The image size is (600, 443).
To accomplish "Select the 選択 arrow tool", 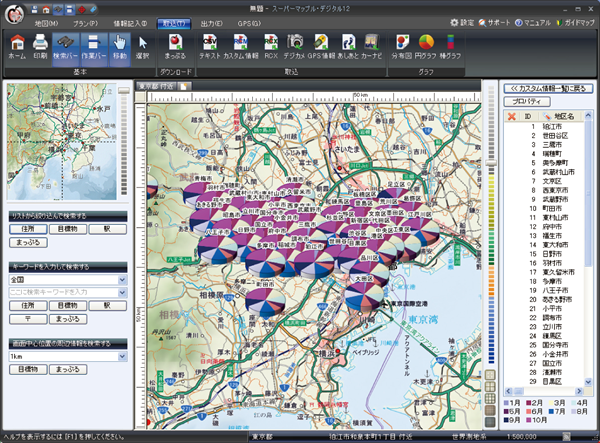I will click(x=143, y=46).
